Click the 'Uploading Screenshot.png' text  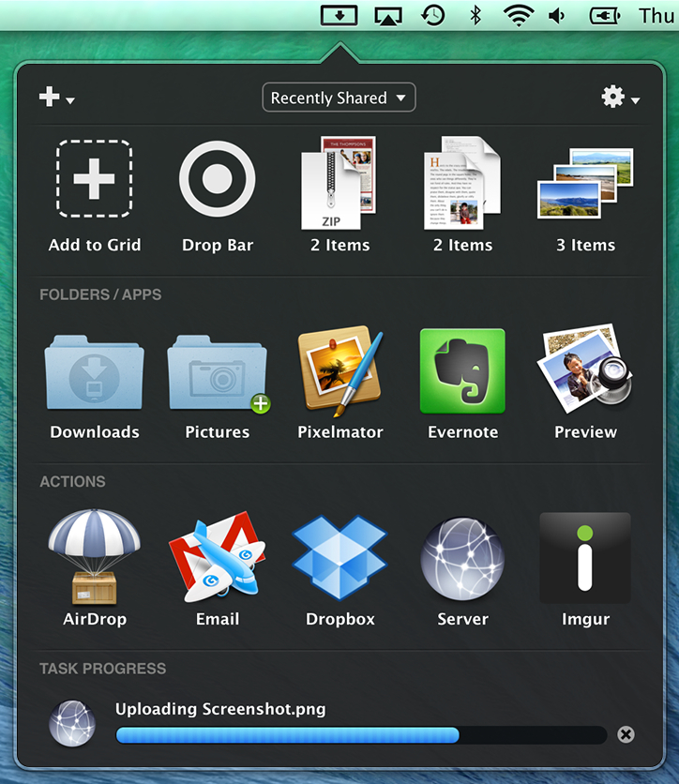coord(220,709)
